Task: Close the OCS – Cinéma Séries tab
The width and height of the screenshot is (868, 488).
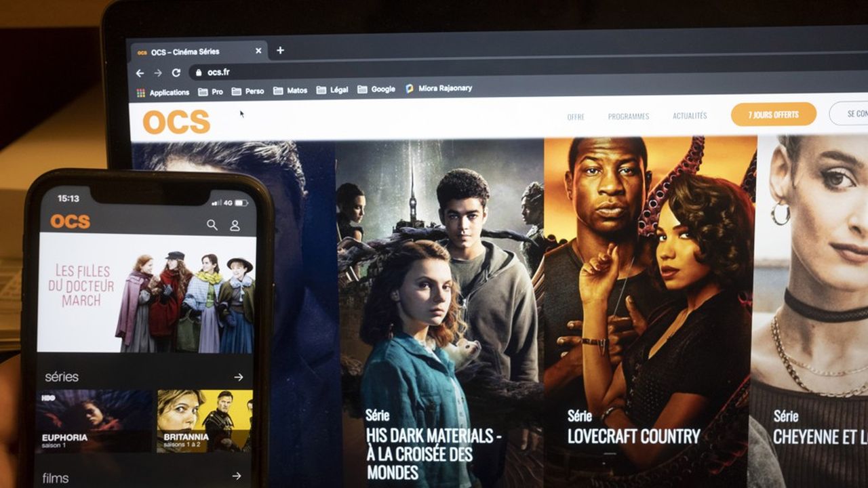Action: (258, 51)
